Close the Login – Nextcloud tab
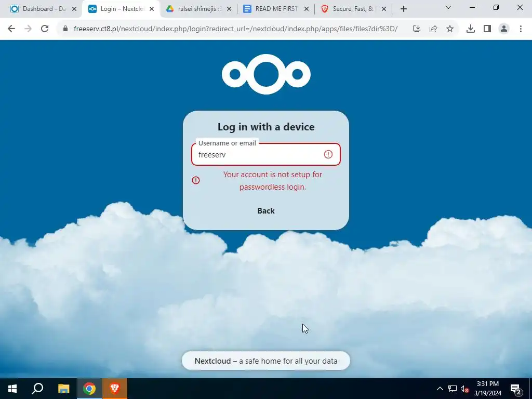532x399 pixels. click(x=152, y=9)
